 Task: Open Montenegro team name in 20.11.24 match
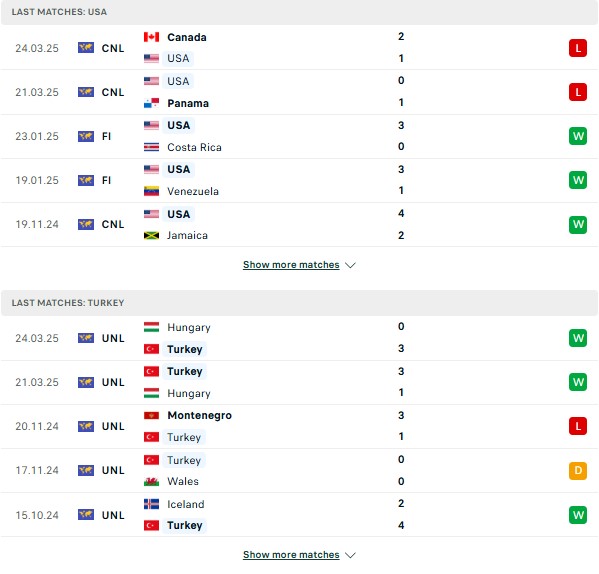click(x=199, y=416)
